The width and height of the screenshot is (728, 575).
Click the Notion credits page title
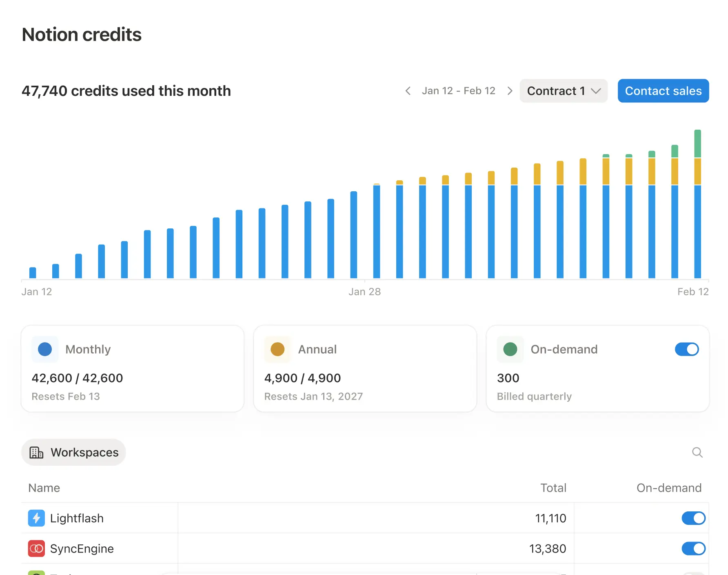pyautogui.click(x=82, y=35)
